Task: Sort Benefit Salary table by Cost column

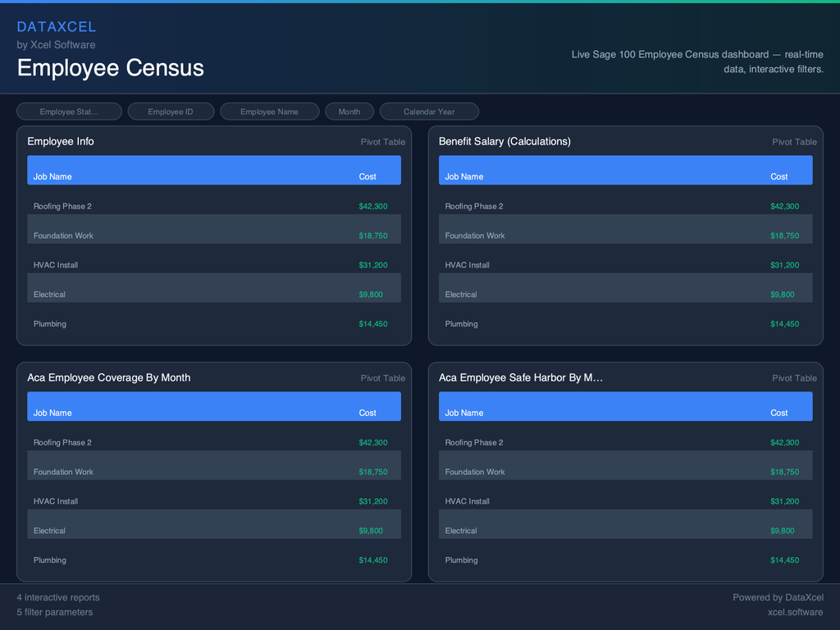Action: click(x=778, y=176)
